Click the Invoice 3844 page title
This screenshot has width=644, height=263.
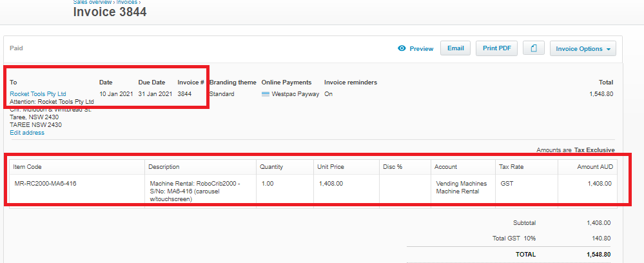(x=110, y=12)
